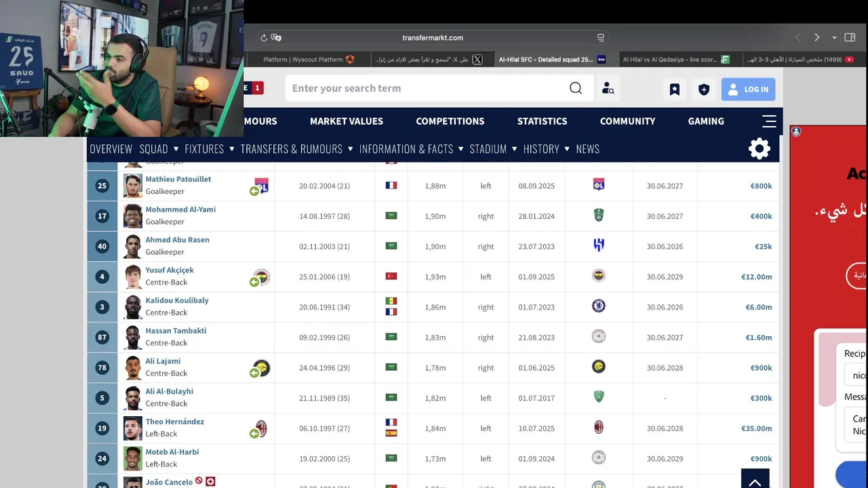
Task: Open MARKET VALUES menu
Action: 347,121
